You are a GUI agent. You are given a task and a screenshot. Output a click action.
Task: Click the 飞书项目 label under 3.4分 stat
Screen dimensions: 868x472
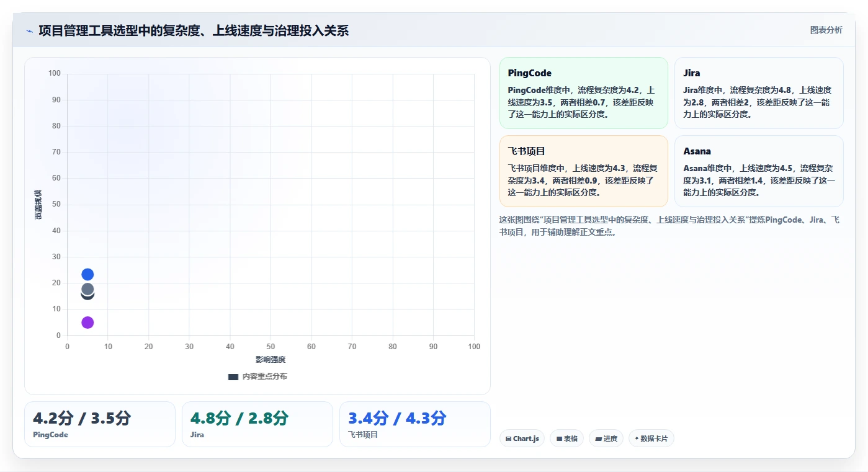coord(363,435)
